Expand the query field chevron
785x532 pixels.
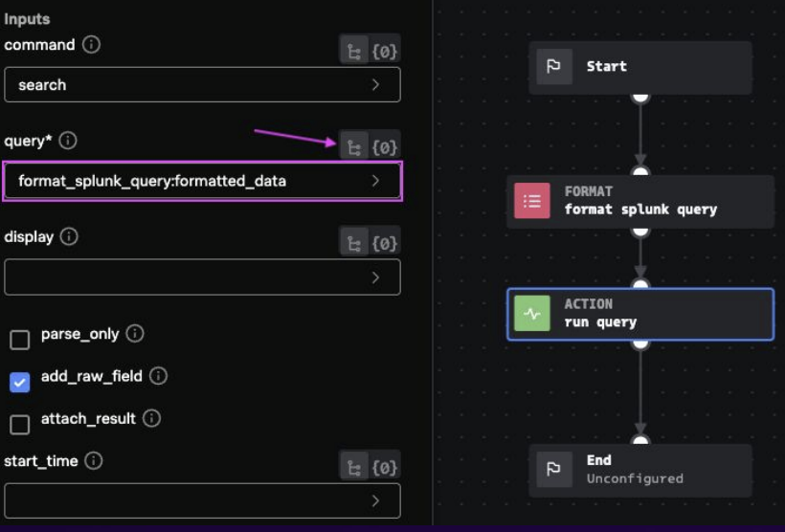pos(375,181)
